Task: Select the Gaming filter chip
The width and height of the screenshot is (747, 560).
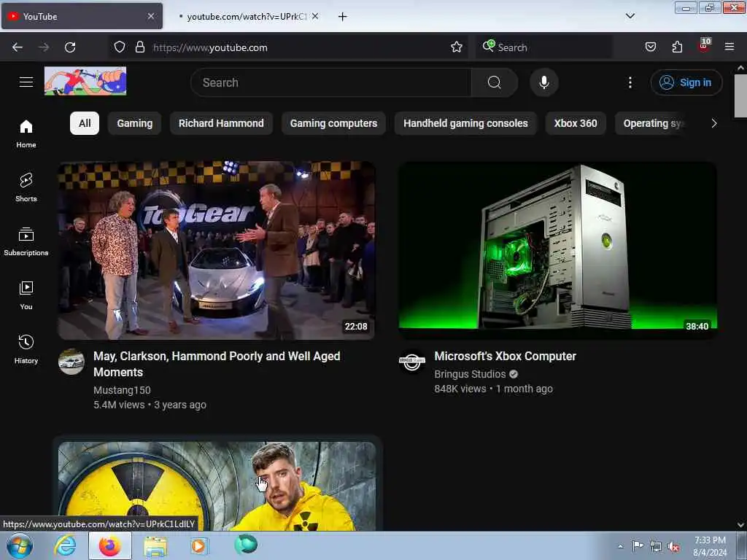Action: (x=135, y=123)
